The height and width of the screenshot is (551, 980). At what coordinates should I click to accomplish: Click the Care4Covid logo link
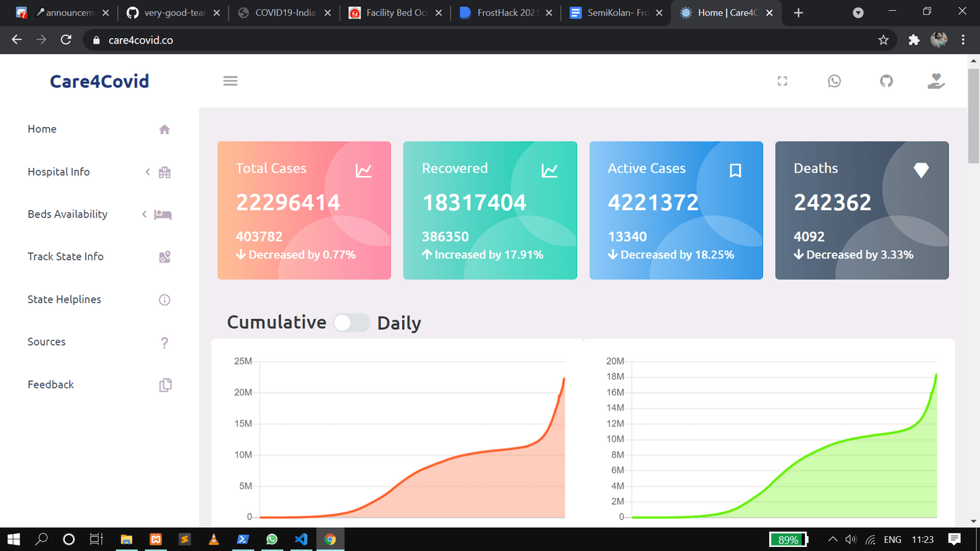[99, 82]
